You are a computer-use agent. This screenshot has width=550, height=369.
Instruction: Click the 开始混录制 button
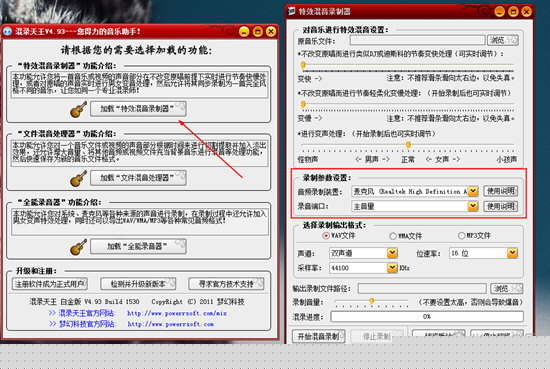[318, 337]
